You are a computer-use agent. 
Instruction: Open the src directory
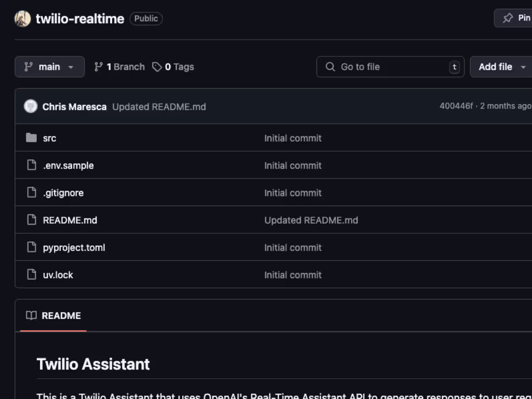[50, 138]
